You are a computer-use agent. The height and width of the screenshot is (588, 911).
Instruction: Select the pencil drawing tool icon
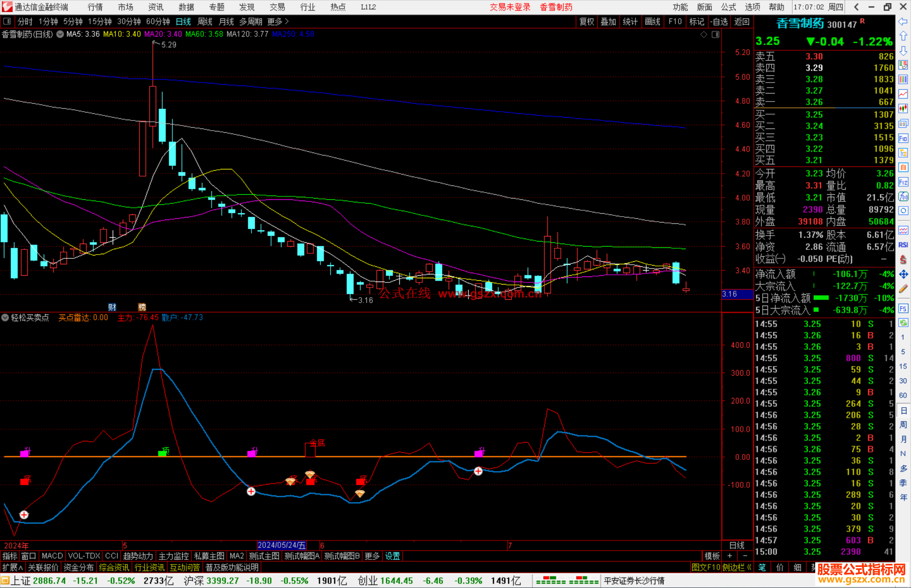pyautogui.click(x=903, y=289)
